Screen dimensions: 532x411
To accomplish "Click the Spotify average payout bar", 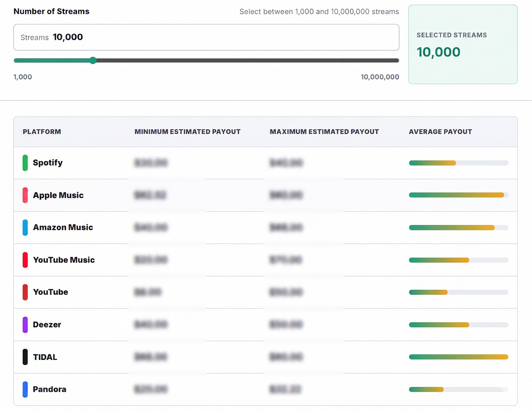I will pyautogui.click(x=459, y=163).
